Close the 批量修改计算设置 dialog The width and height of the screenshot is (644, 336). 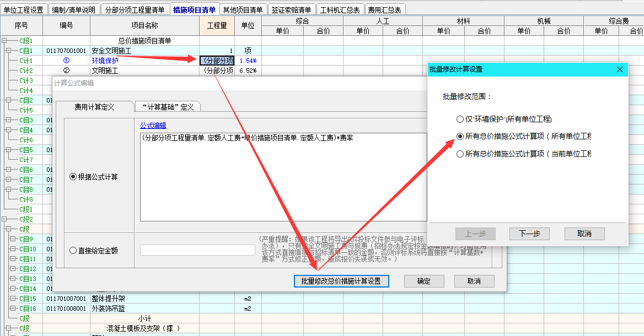[x=619, y=69]
